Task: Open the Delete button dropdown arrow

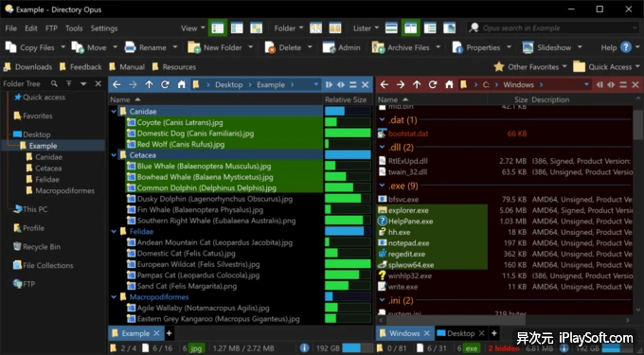Action: coord(310,47)
